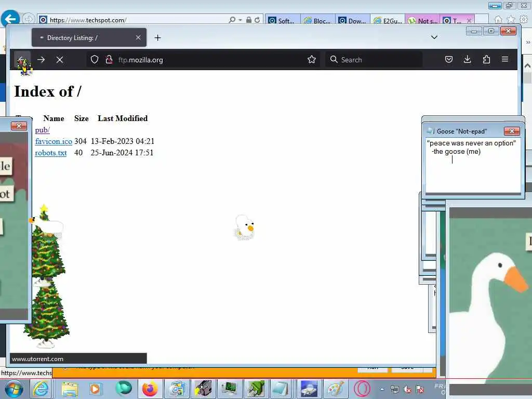Close the Goose Not-epad window
Image resolution: width=532 pixels, height=399 pixels.
(x=512, y=131)
